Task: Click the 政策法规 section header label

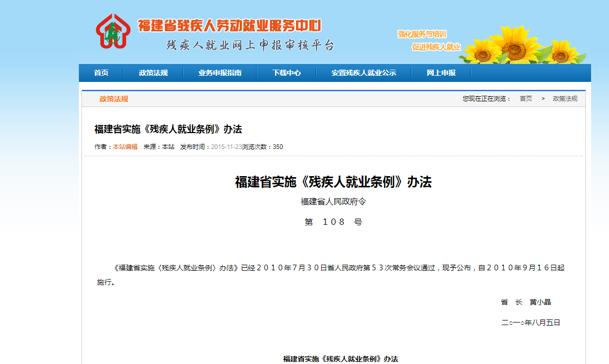Action: (114, 98)
